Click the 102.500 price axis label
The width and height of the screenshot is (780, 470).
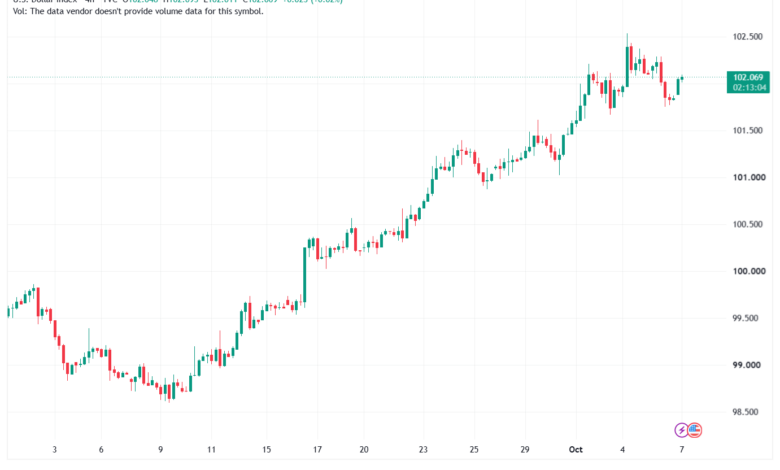point(747,37)
